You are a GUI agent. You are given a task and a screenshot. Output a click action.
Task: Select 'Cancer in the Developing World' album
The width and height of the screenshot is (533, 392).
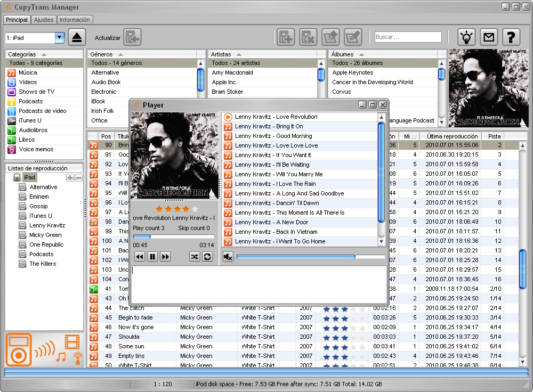tap(372, 82)
